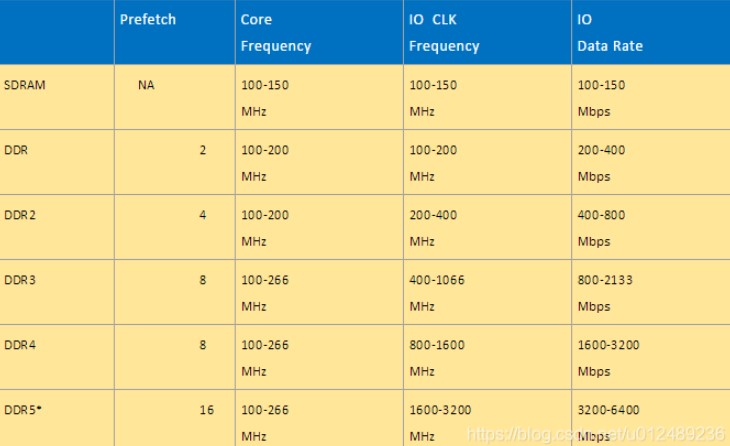Viewport: 730px width, 446px height.
Task: Click the Core Frequency column header
Action: coord(276,33)
